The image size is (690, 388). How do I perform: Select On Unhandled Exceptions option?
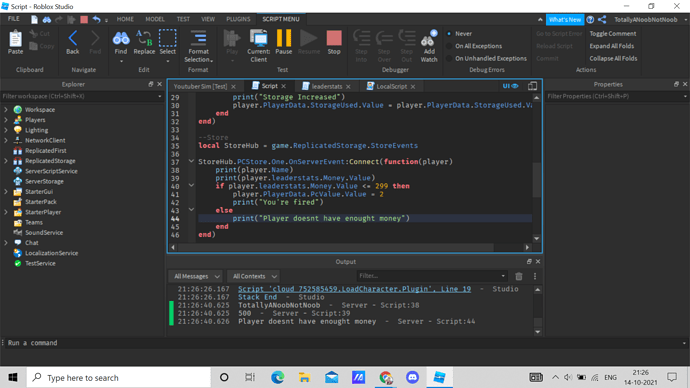[486, 58]
